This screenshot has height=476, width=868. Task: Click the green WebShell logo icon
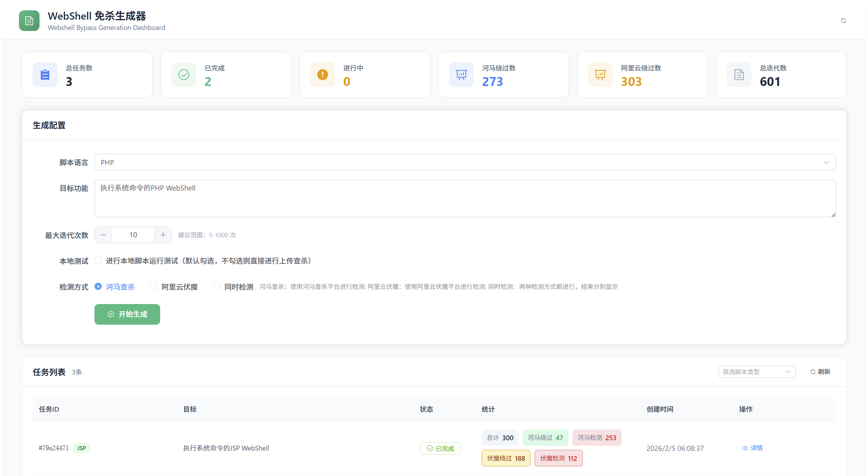tap(29, 21)
